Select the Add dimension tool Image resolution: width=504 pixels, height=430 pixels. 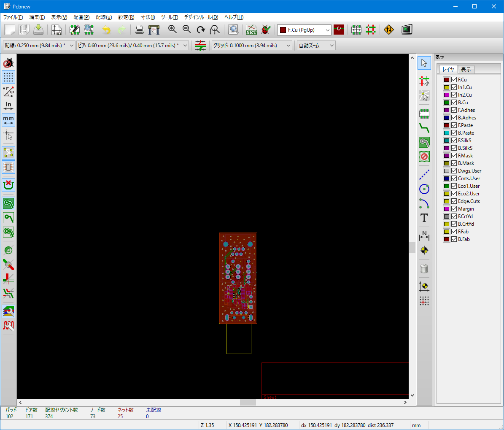click(424, 236)
